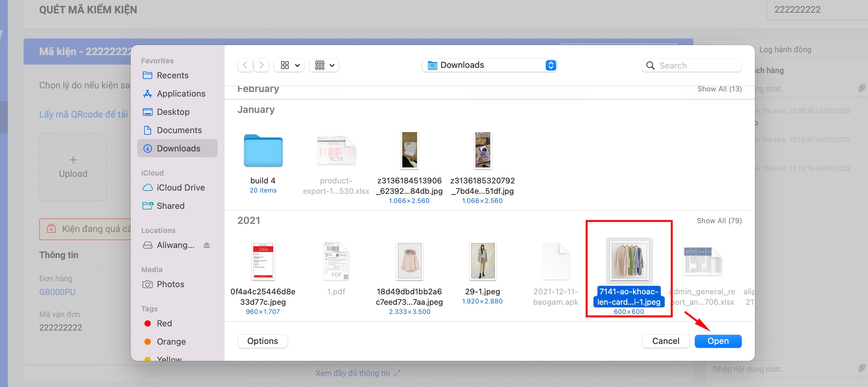
Task: Select iCloud Drive in sidebar
Action: (180, 187)
